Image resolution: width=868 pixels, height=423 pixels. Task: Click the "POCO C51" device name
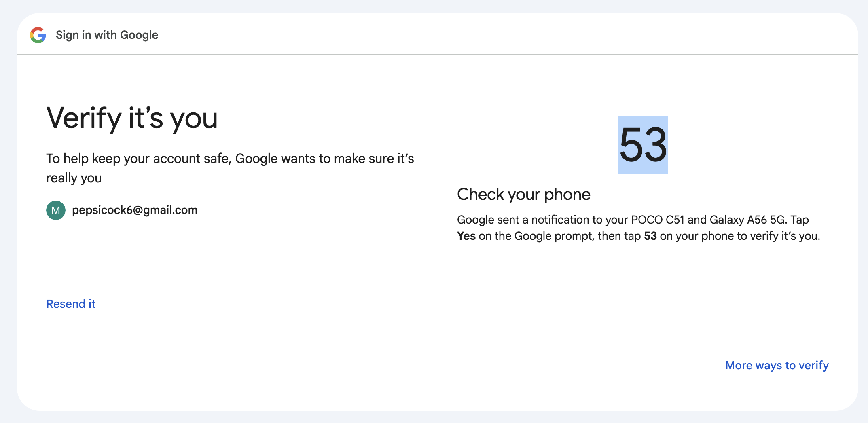(657, 220)
